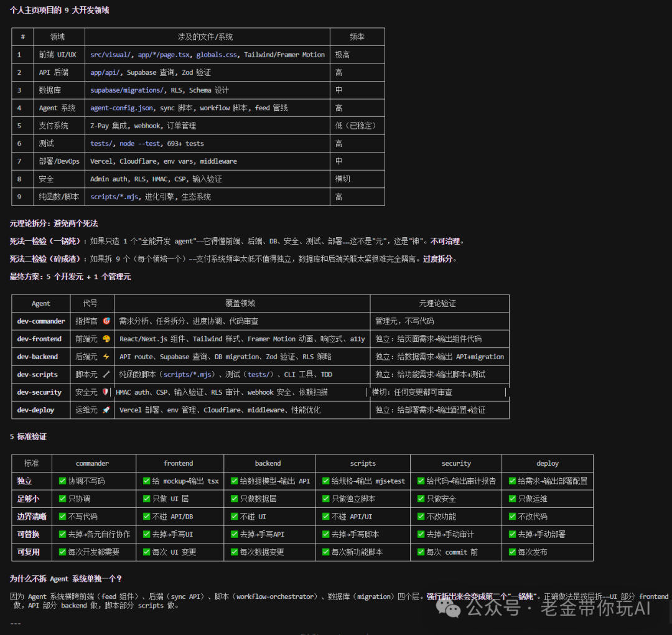Screen dimensions: 672x635
Task: Select the dev-security agent name
Action: (x=39, y=392)
